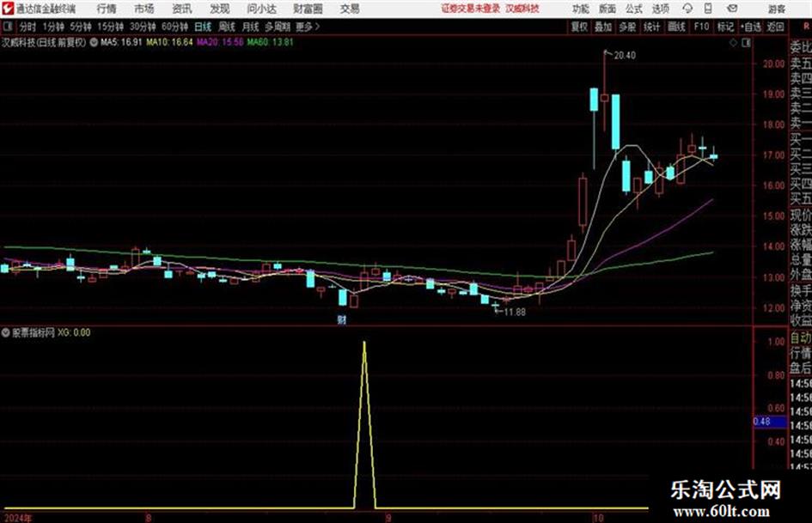Switch to the 周线 weekly tab
812x523 pixels.
(x=227, y=27)
